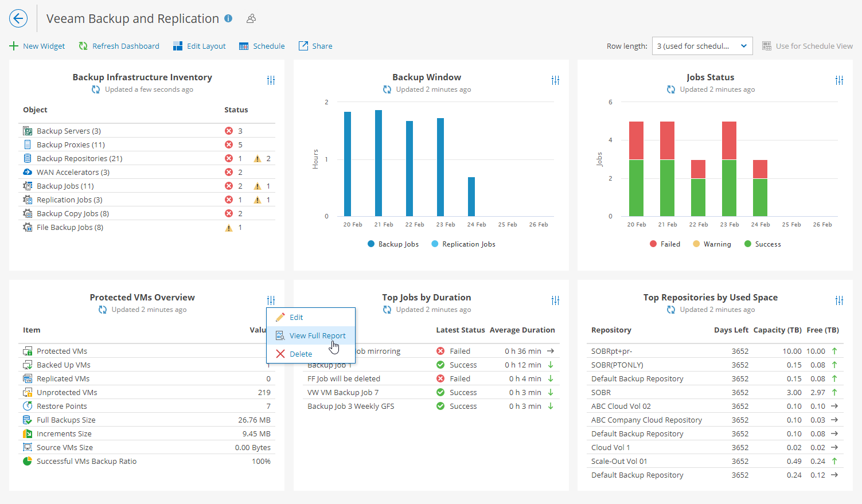Open Jobs Status widget settings icon
Image resolution: width=862 pixels, height=504 pixels.
click(840, 80)
